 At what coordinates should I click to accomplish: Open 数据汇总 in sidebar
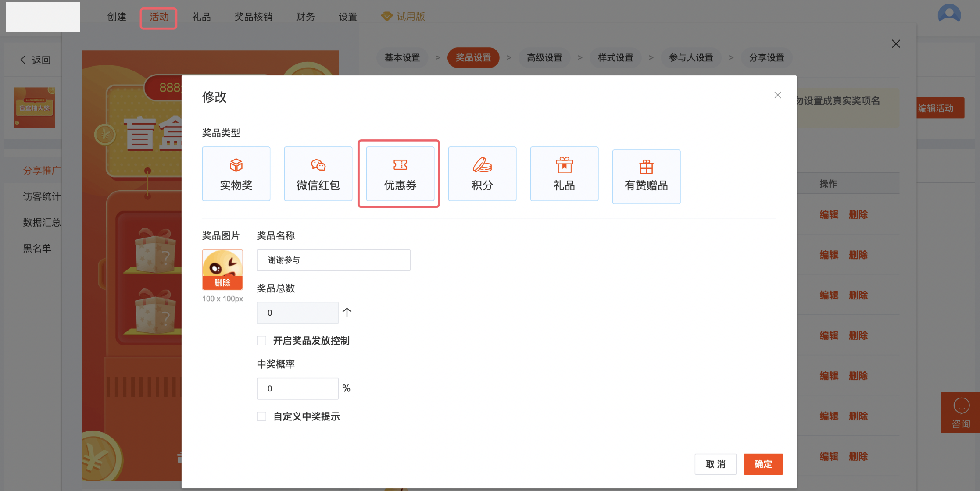click(42, 222)
